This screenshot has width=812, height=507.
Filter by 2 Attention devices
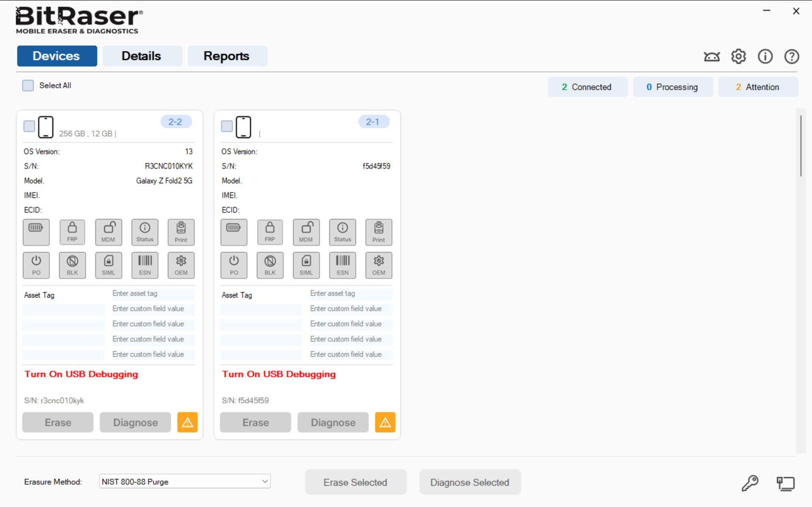(x=758, y=87)
